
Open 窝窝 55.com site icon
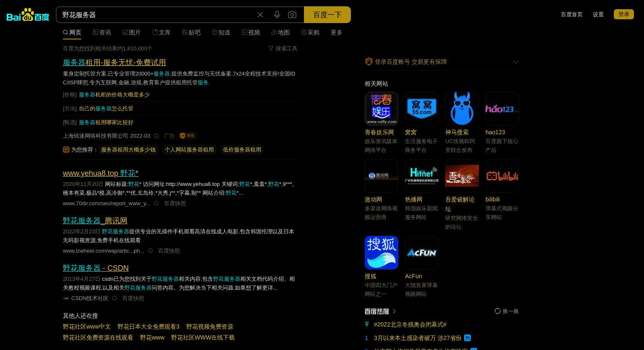coord(422,109)
